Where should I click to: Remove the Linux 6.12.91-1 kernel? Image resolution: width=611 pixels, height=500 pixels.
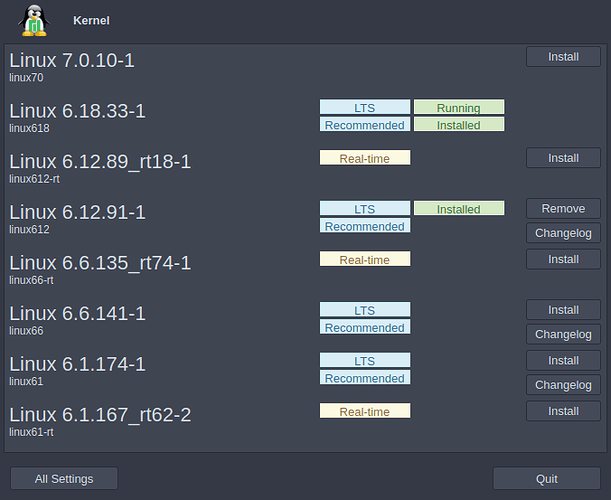tap(563, 208)
